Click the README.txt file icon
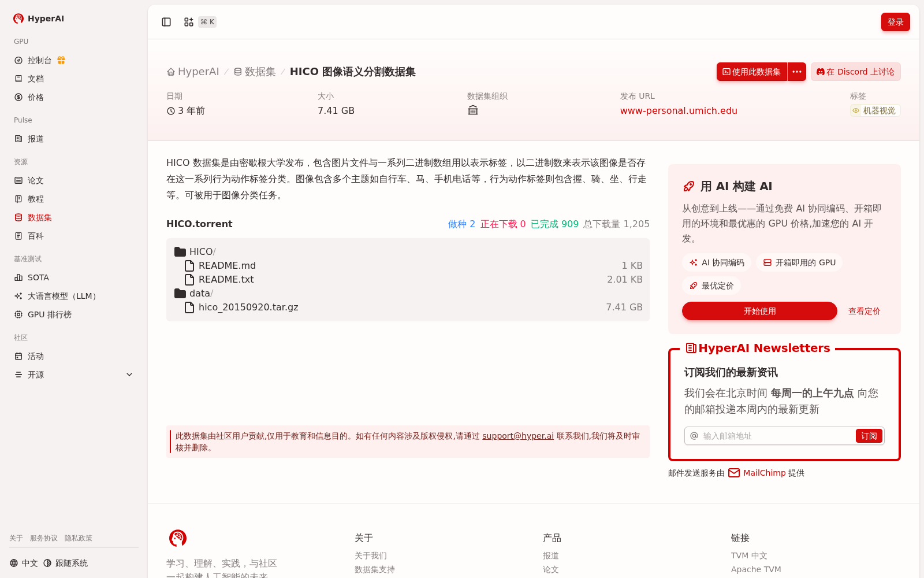This screenshot has height=578, width=924. point(189,279)
